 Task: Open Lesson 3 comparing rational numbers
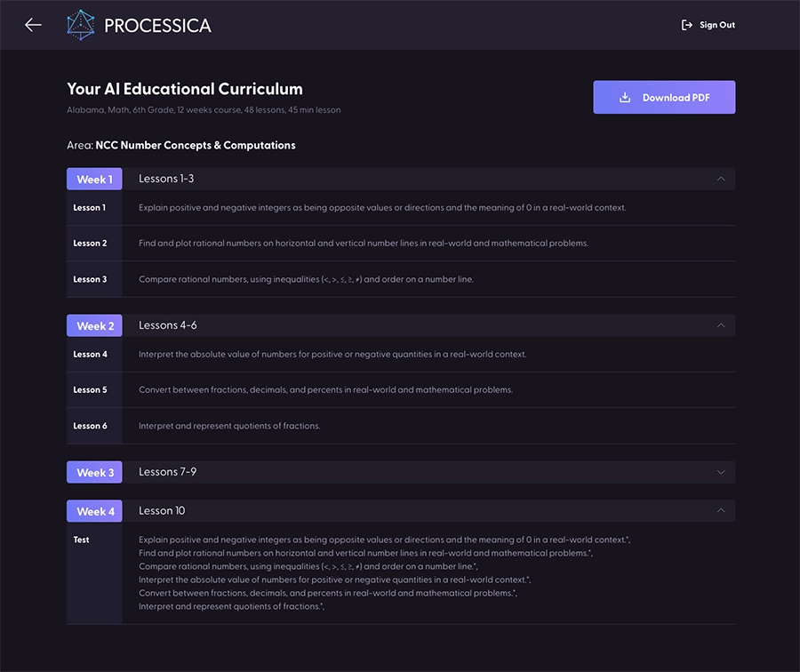(x=306, y=279)
